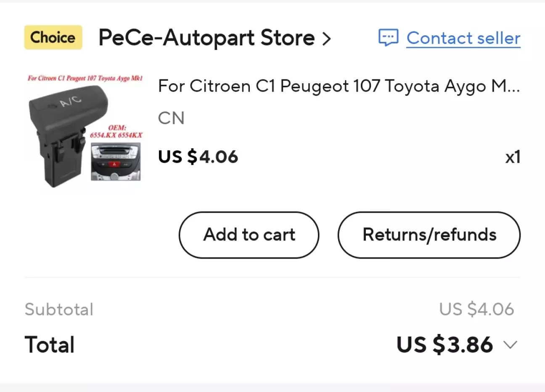Expand the Total price breakdown chevron
Viewport: 545px width, 392px height.
click(x=511, y=345)
